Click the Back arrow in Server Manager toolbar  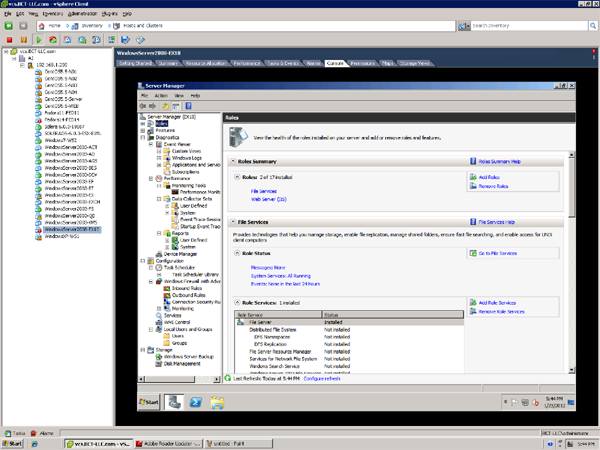(143, 106)
